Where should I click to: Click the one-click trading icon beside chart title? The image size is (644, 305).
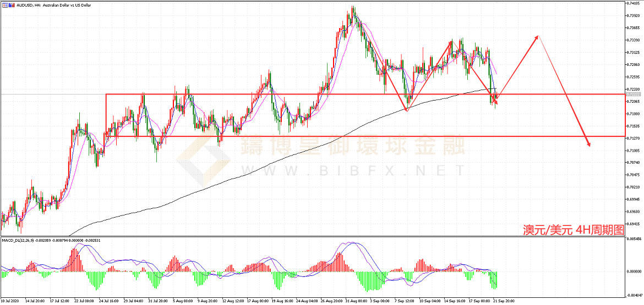tap(4, 5)
